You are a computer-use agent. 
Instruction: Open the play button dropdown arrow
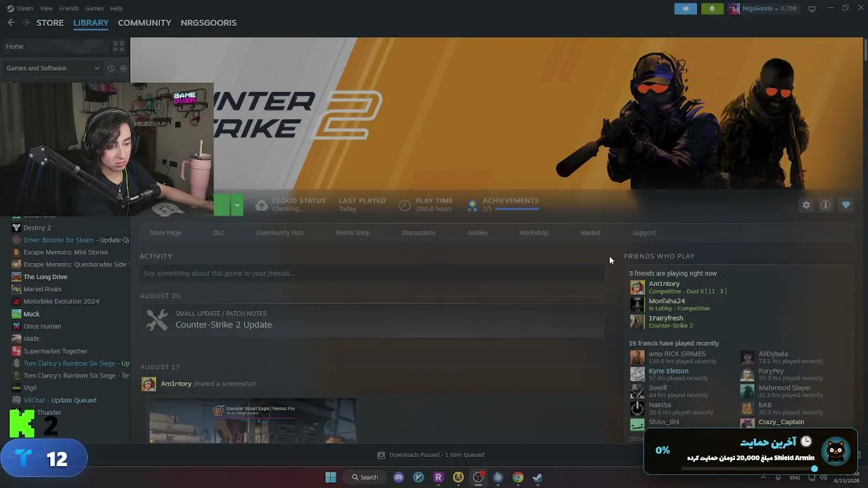click(x=237, y=205)
